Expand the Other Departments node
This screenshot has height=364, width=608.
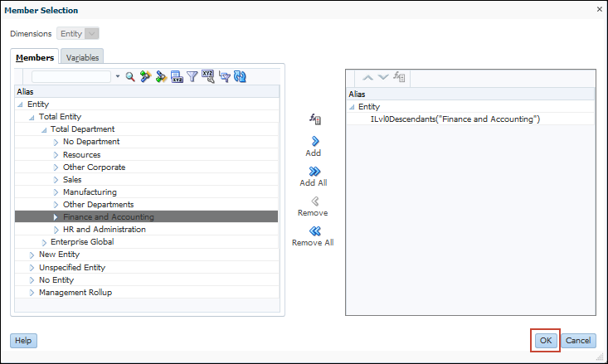(x=56, y=205)
